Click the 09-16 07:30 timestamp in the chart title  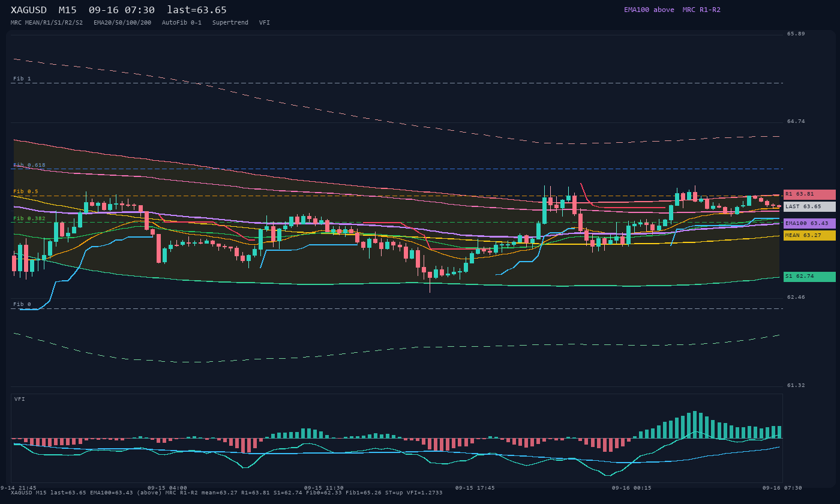[122, 10]
